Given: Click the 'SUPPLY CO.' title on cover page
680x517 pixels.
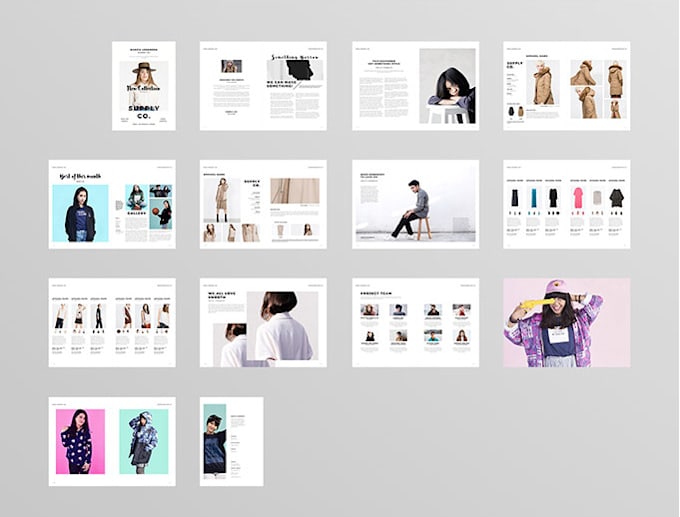Looking at the screenshot, I should point(144,112).
